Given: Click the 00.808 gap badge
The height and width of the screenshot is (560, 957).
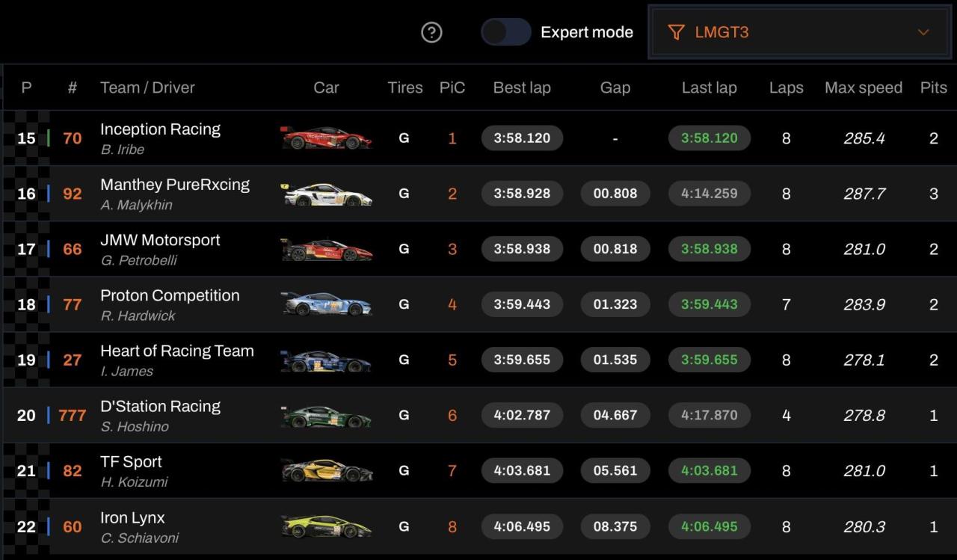Looking at the screenshot, I should click(x=615, y=194).
